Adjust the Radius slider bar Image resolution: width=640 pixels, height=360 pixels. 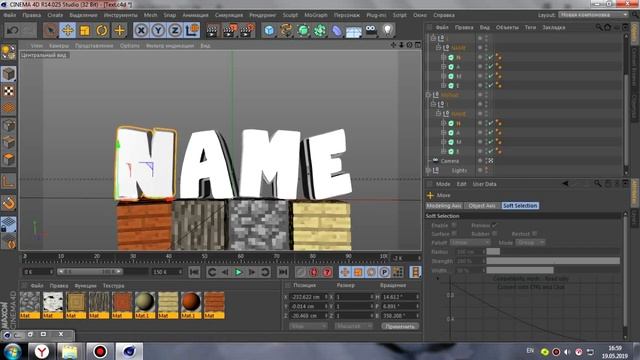point(553,252)
